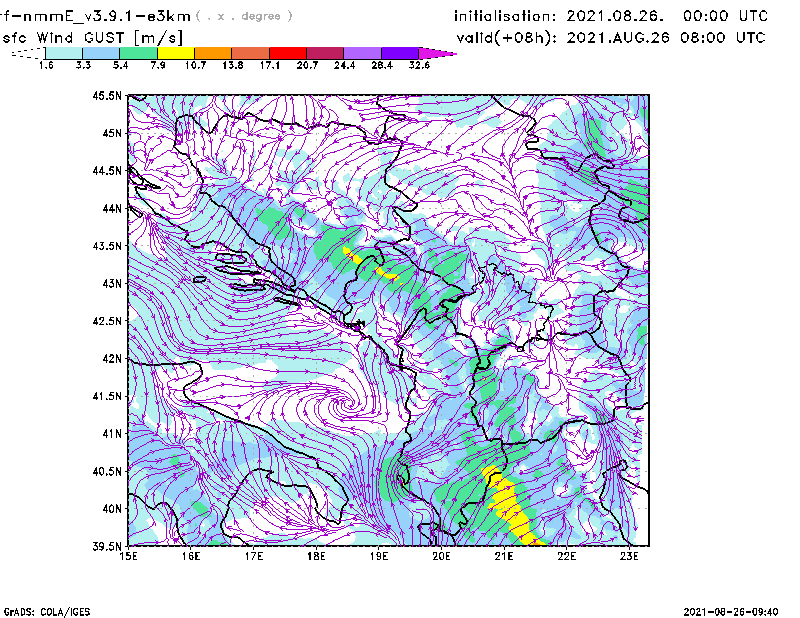This screenshot has width=800, height=618.
Task: Click the model name 'nmmE_v3.9.1-e3km' text
Action: 106,16
